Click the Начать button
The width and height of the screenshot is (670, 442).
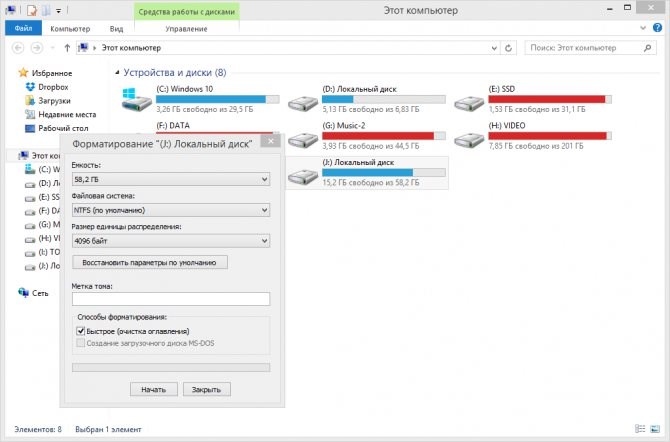coord(154,389)
